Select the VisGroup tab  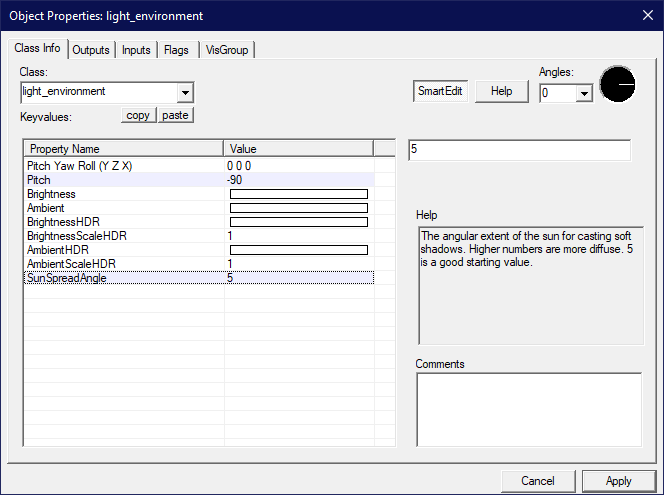(227, 50)
